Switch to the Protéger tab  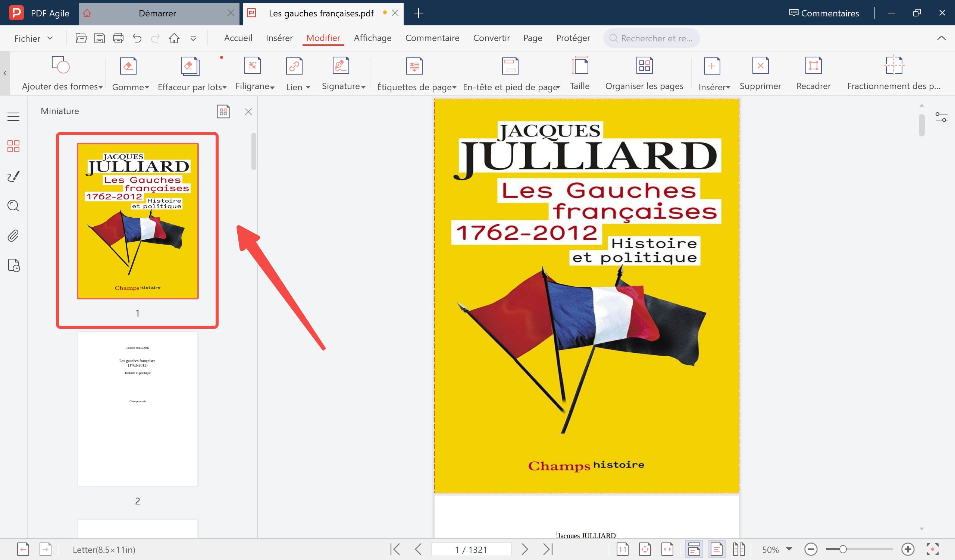(x=573, y=38)
